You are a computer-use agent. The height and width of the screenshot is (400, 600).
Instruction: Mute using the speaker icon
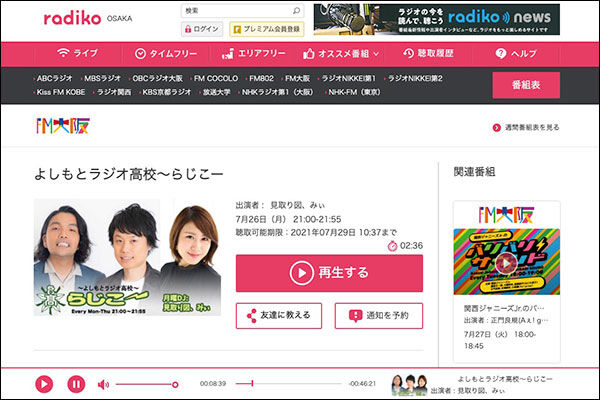pos(103,384)
